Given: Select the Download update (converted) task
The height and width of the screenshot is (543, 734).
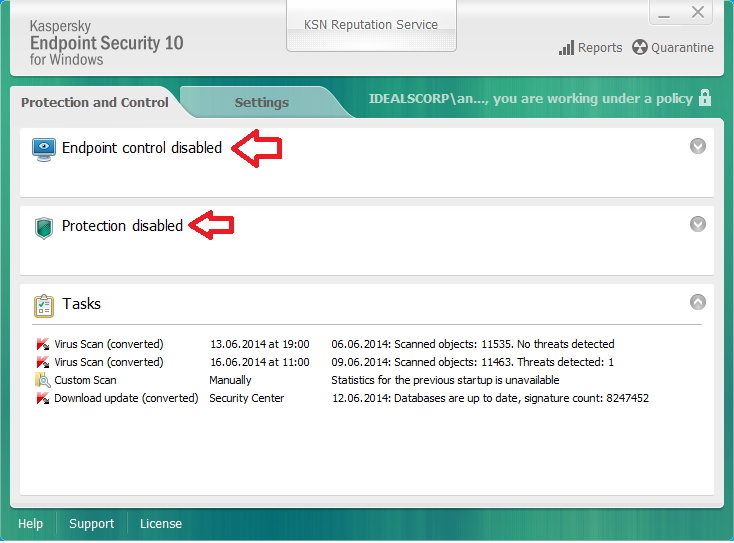Looking at the screenshot, I should click(126, 398).
